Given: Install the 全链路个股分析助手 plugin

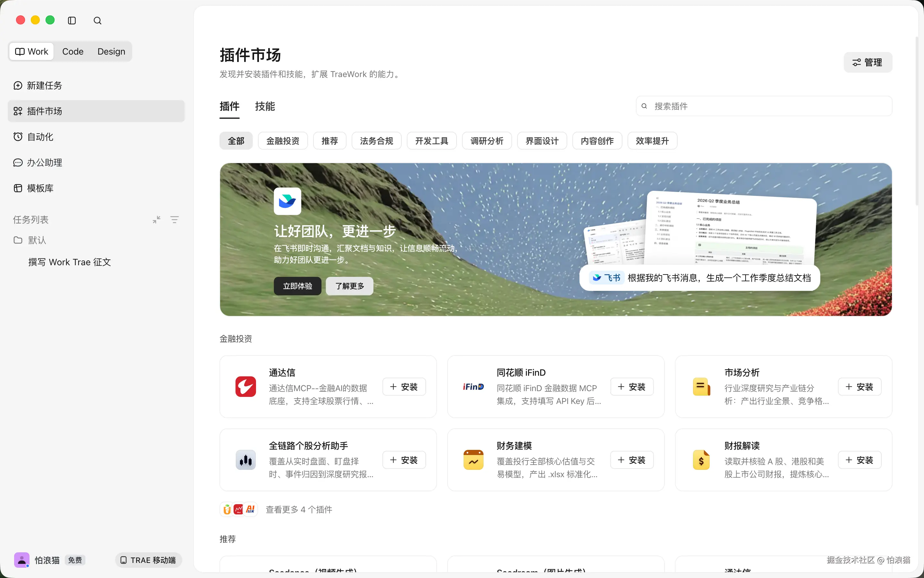Looking at the screenshot, I should coord(404,460).
